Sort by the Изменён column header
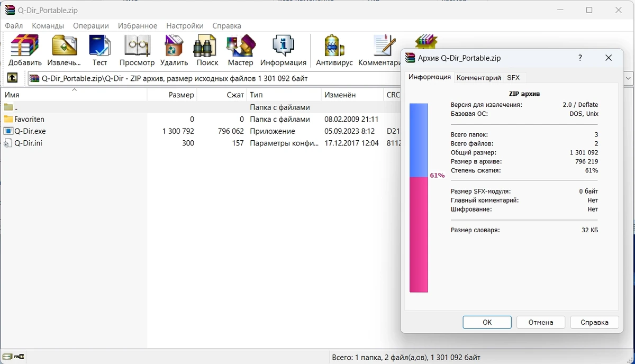Viewport: 635px width, 364px height. pos(352,95)
